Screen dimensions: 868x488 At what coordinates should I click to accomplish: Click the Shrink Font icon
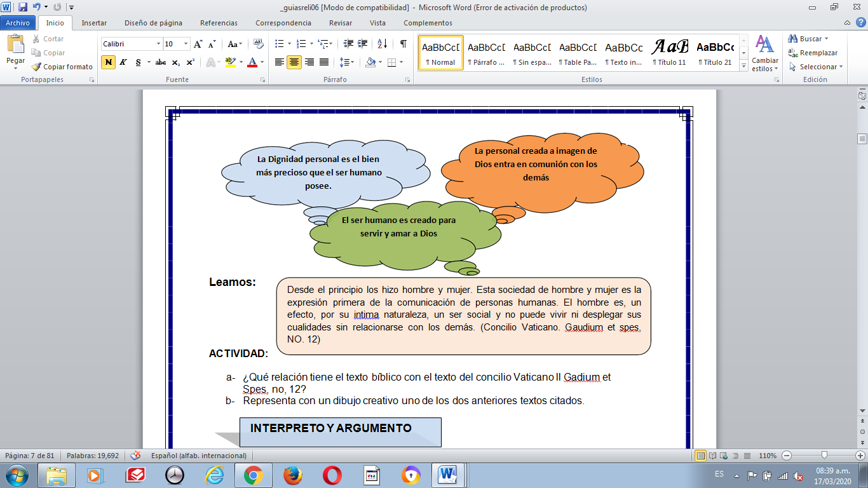pyautogui.click(x=212, y=44)
